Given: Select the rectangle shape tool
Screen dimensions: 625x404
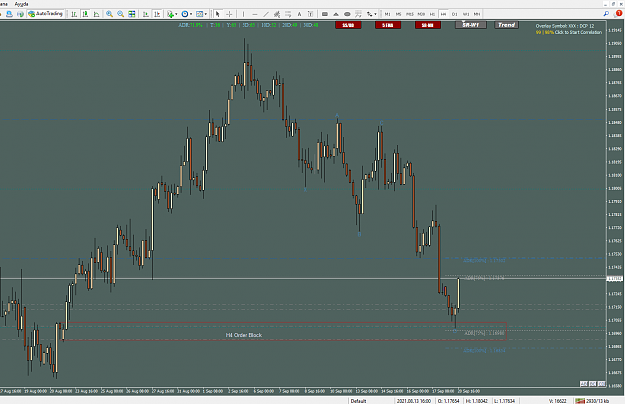Looking at the screenshot, I should (x=325, y=14).
